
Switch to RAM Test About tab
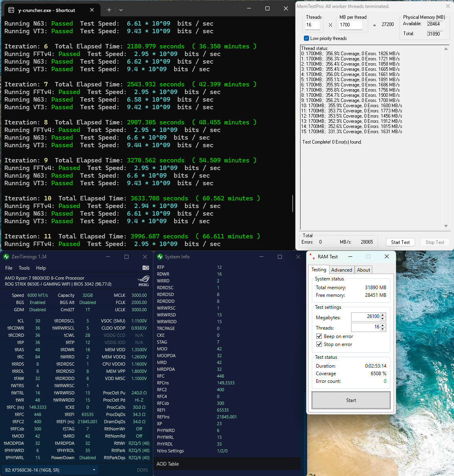364,270
